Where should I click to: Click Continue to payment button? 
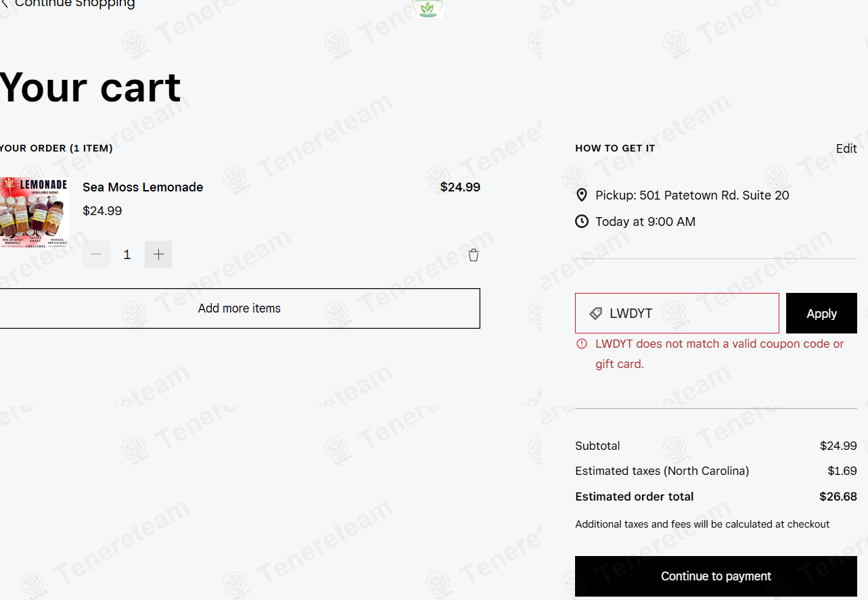click(716, 576)
